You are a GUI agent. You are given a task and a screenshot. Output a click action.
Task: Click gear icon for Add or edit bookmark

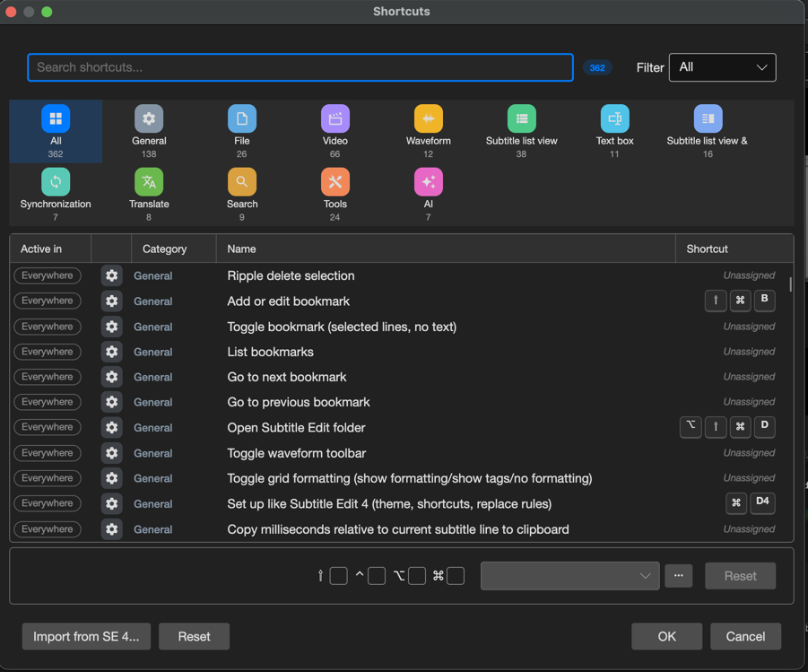coord(112,301)
